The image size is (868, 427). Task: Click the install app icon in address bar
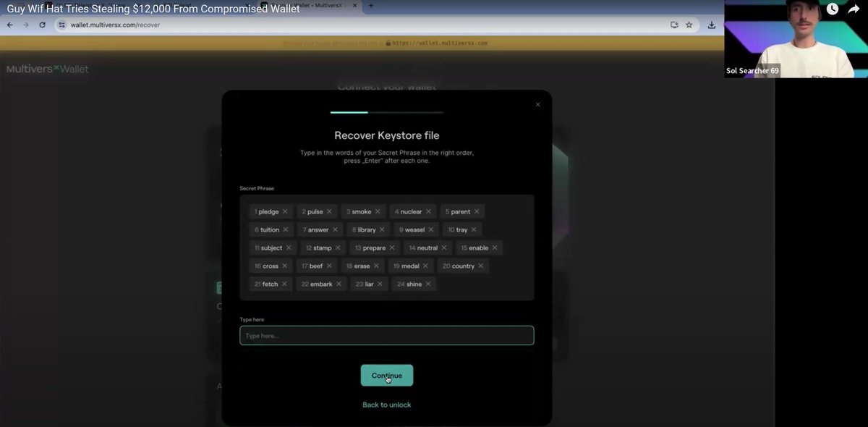[674, 25]
